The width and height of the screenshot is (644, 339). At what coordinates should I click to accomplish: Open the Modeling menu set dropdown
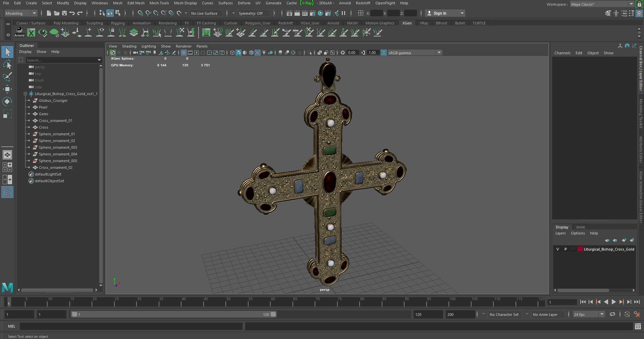(x=20, y=13)
